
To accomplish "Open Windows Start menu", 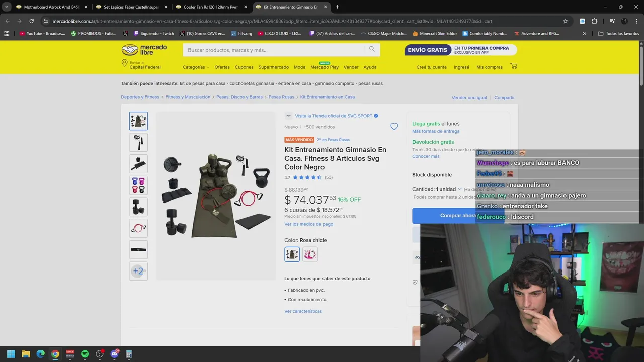I will 11,354.
